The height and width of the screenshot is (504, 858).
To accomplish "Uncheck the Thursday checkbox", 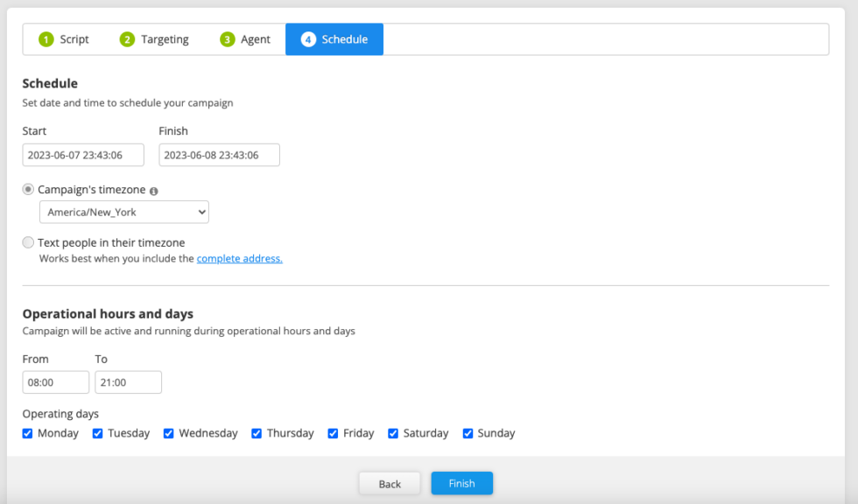I will pyautogui.click(x=257, y=433).
